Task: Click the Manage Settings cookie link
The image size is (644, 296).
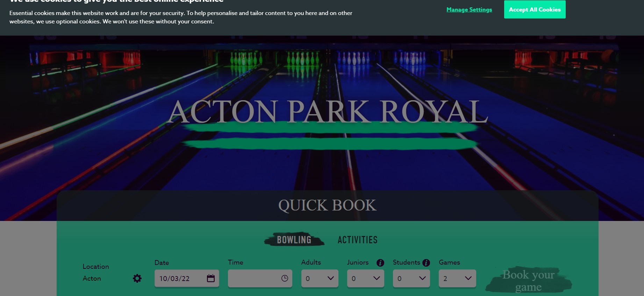Action: 469,10
